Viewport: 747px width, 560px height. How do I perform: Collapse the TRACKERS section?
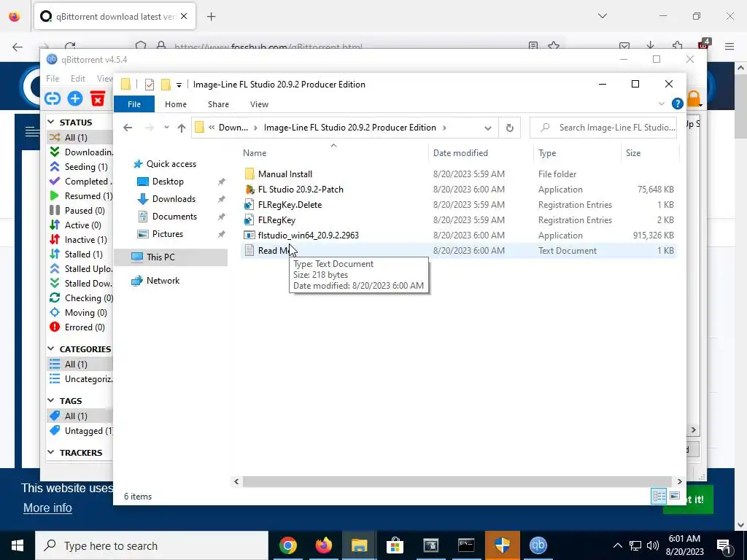(x=51, y=452)
